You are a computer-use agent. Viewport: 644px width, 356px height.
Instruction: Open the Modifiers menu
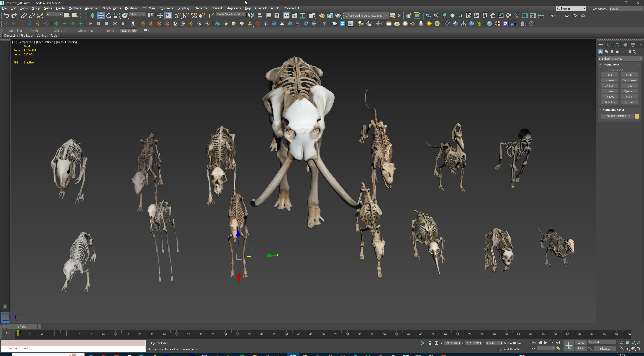[x=75, y=8]
